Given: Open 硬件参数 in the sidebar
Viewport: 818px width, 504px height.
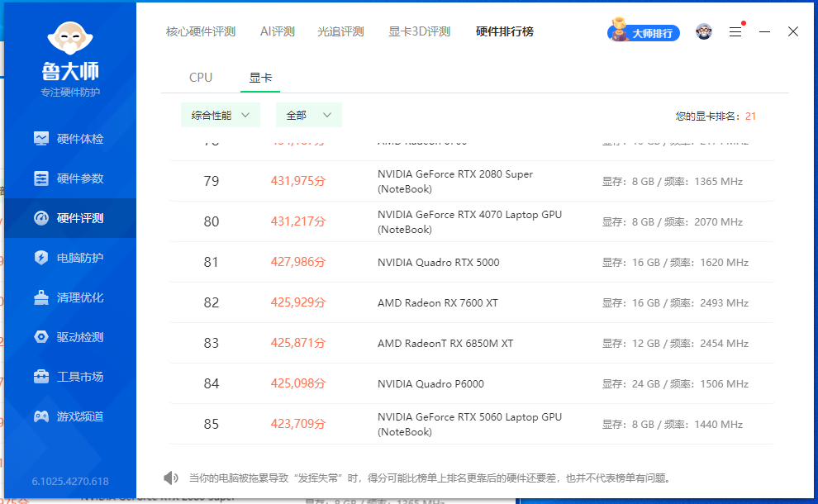Looking at the screenshot, I should click(70, 178).
